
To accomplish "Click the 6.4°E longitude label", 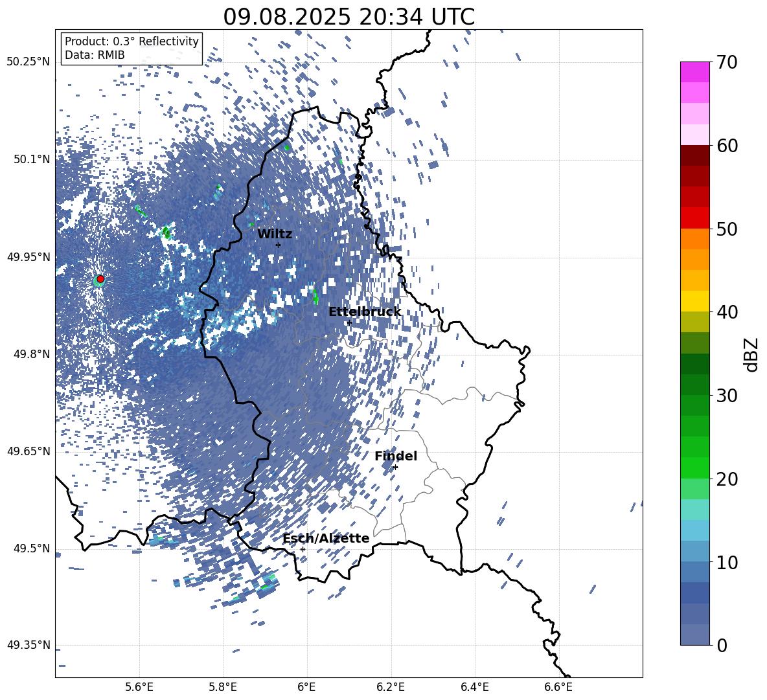I will [474, 687].
